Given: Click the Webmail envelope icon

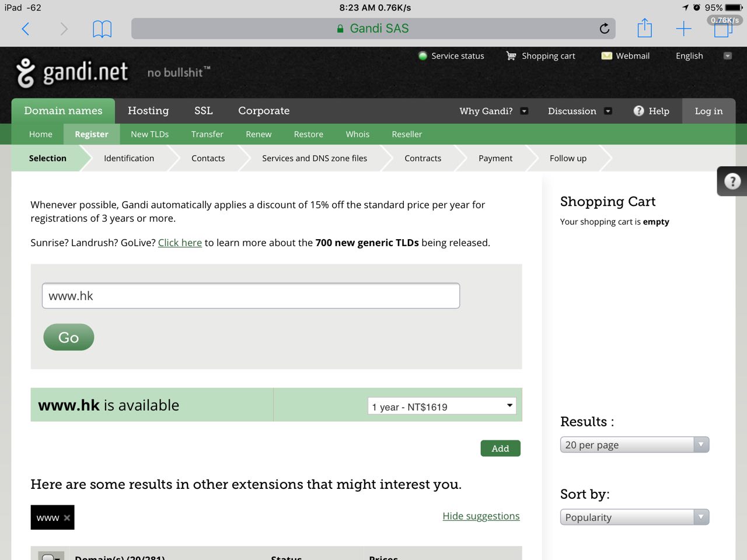Looking at the screenshot, I should click(607, 56).
